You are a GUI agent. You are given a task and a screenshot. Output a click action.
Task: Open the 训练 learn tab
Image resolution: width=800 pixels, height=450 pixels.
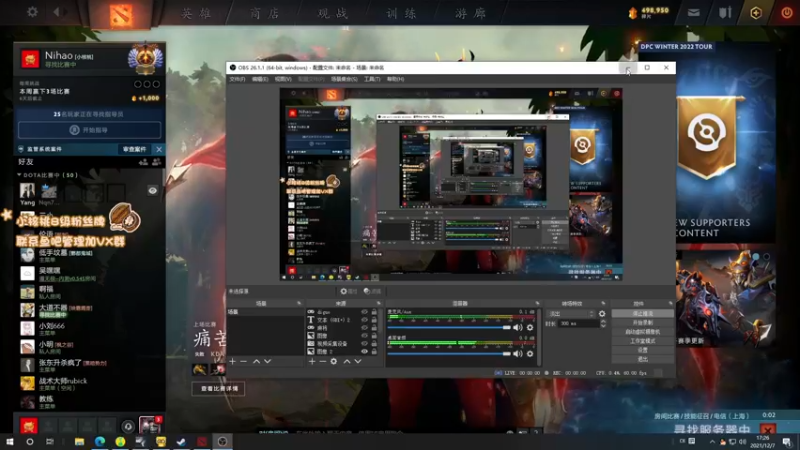pos(401,13)
